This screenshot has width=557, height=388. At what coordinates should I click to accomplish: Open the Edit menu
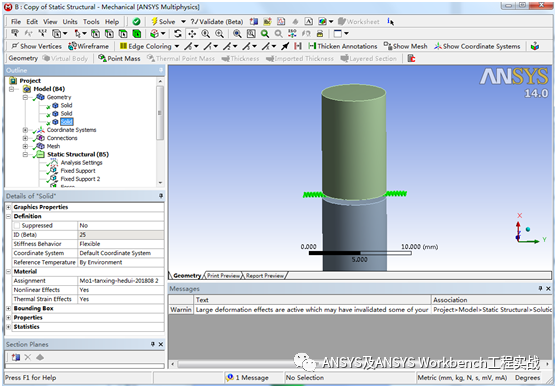tap(32, 22)
